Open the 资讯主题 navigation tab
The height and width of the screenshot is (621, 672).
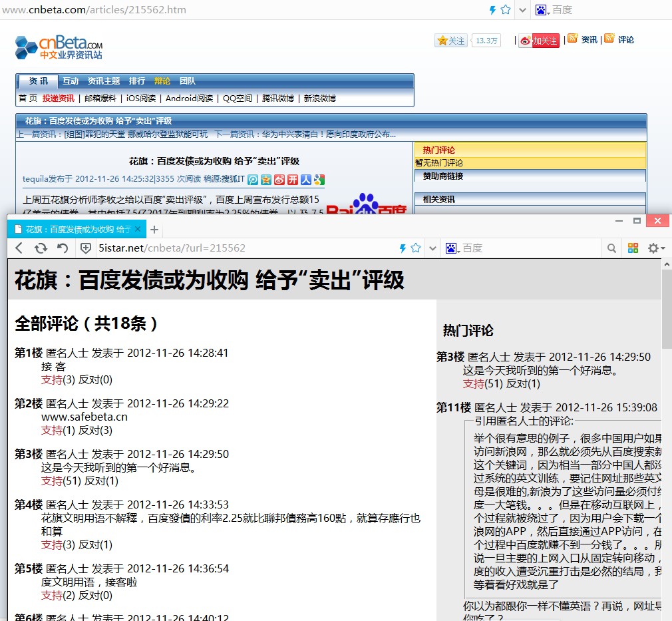pos(104,81)
